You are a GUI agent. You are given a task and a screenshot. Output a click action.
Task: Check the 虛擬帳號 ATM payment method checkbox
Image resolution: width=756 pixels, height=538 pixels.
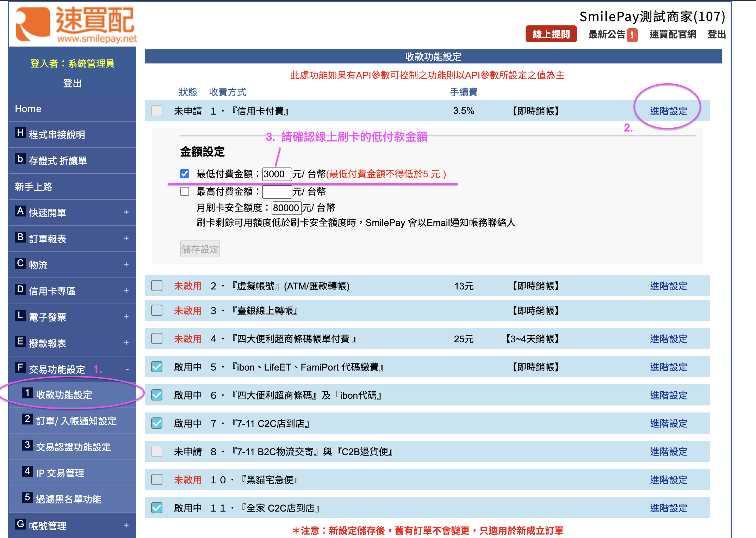tap(157, 286)
